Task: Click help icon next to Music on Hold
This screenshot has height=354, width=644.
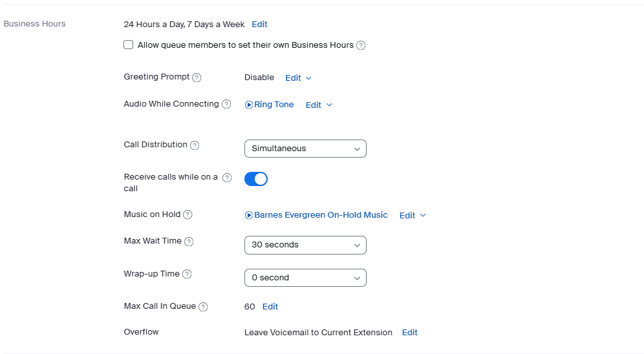Action: 188,214
